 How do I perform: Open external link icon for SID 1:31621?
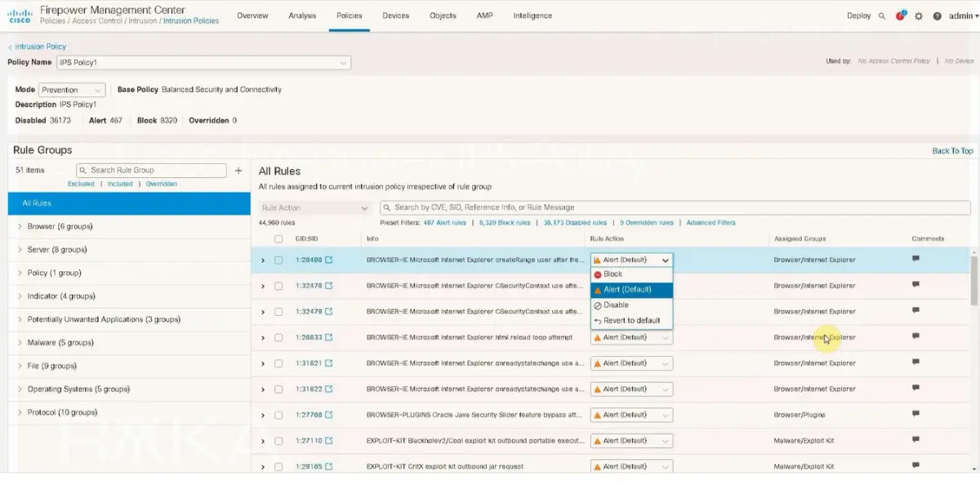click(x=329, y=363)
